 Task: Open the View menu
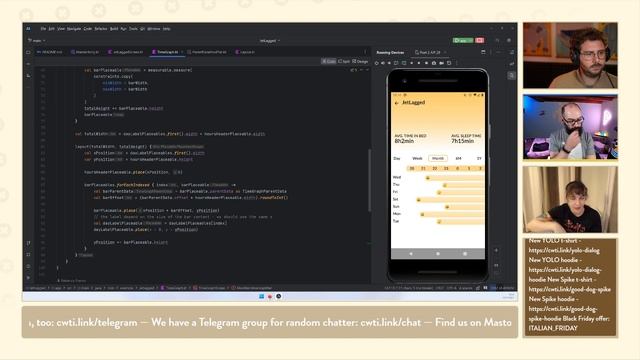tap(61, 29)
